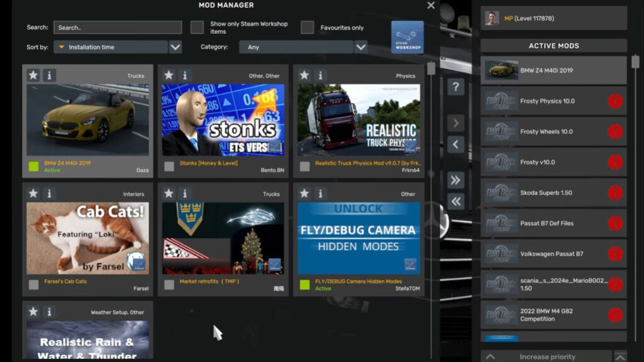Click mod list scrollbar handle
Screen dimensions: 644x362
coord(431,69)
